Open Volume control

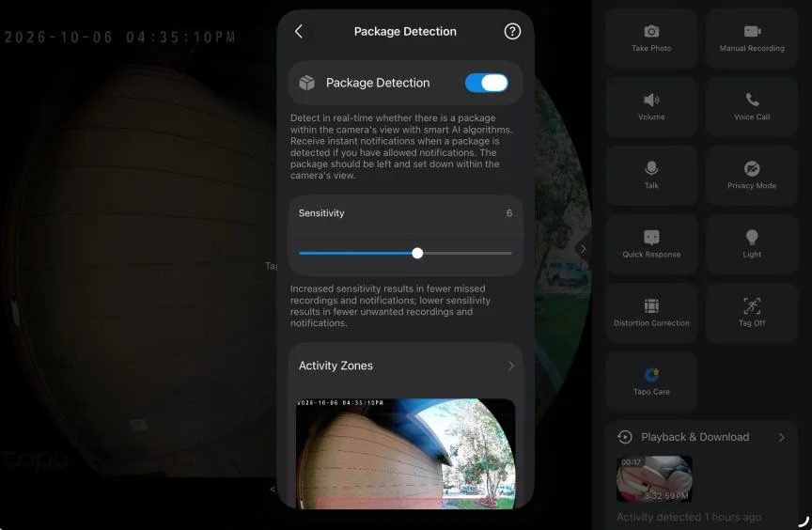click(x=651, y=107)
